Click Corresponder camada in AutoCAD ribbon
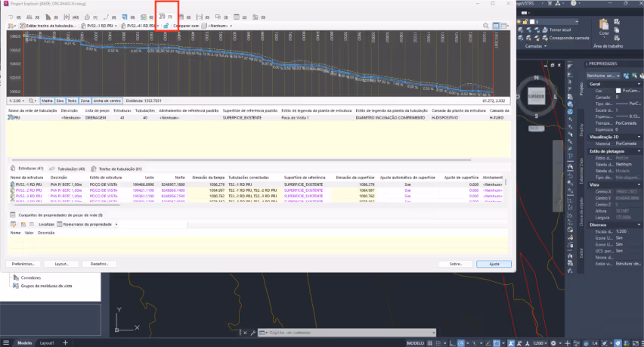The image size is (644, 347). point(565,38)
